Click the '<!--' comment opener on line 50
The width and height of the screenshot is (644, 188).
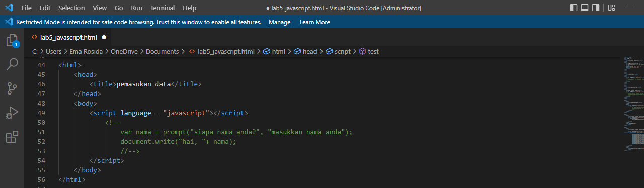113,122
